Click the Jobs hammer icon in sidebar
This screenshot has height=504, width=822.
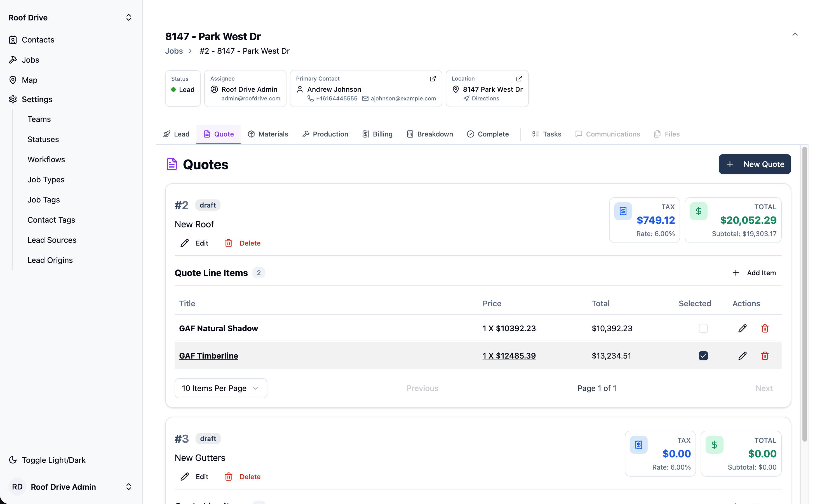point(13,60)
